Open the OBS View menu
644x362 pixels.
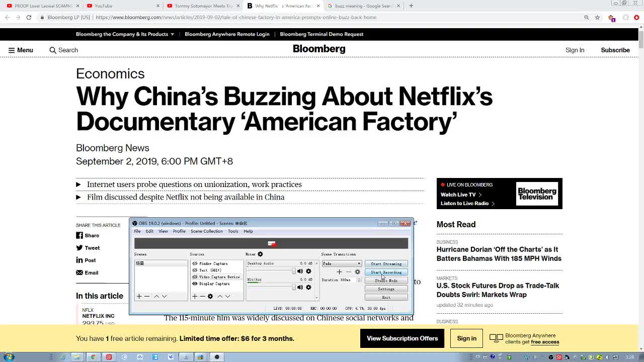pos(163,231)
